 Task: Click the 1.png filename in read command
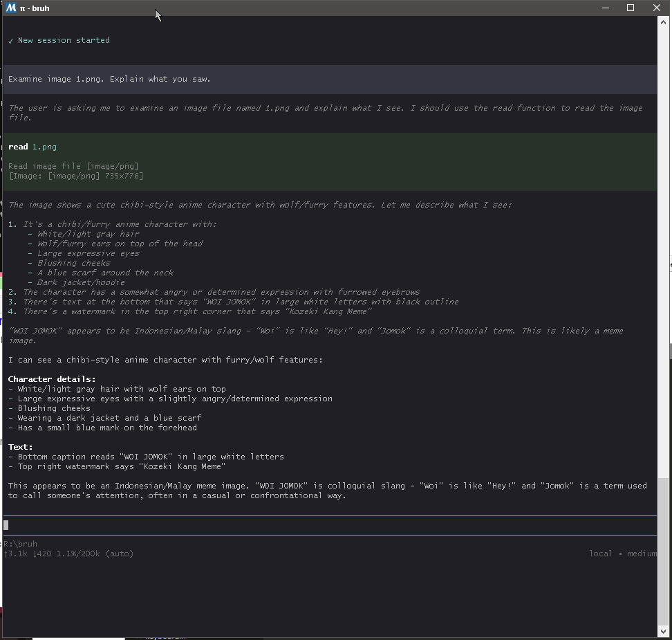[44, 147]
